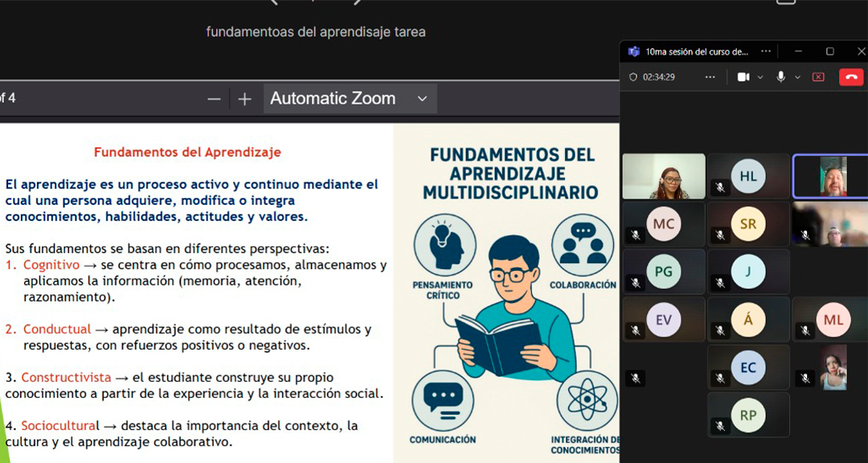This screenshot has height=463, width=868.
Task: Click the red heading "Fundamentos del Aprendizaje"
Action: [187, 152]
